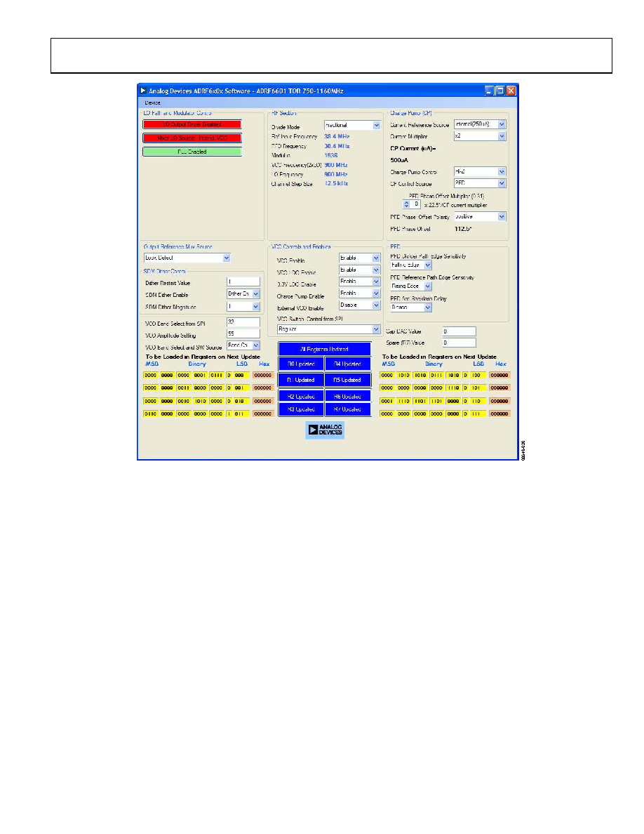
Task: Open the External VCO Enable dropdown
Action: point(360,305)
